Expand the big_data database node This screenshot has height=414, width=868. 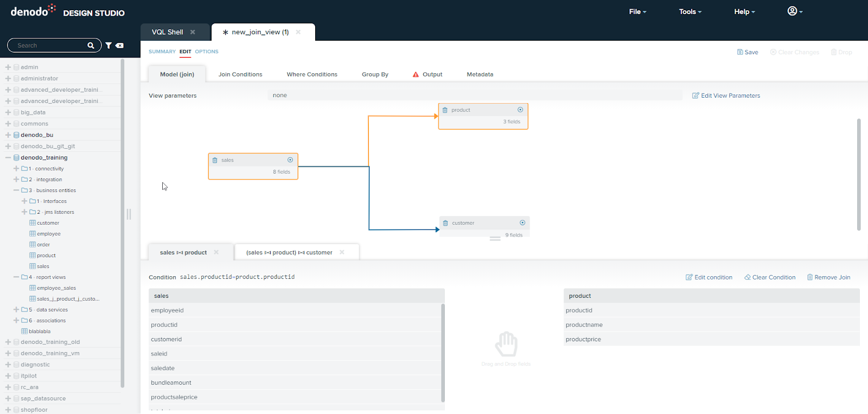[x=8, y=112]
